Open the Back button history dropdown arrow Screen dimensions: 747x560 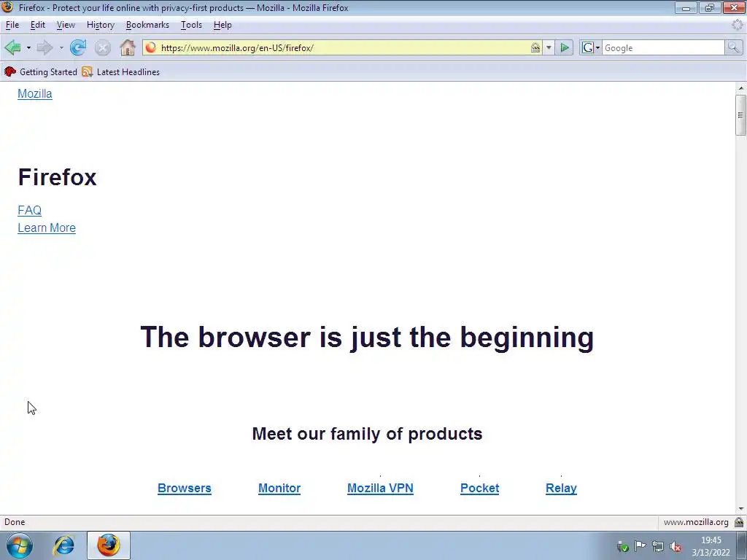coord(28,47)
